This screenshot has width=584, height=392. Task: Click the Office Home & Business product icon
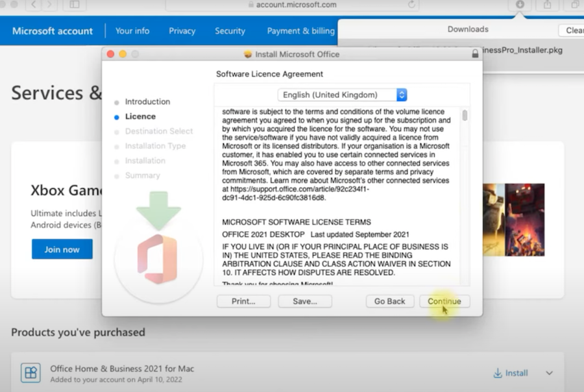click(30, 373)
